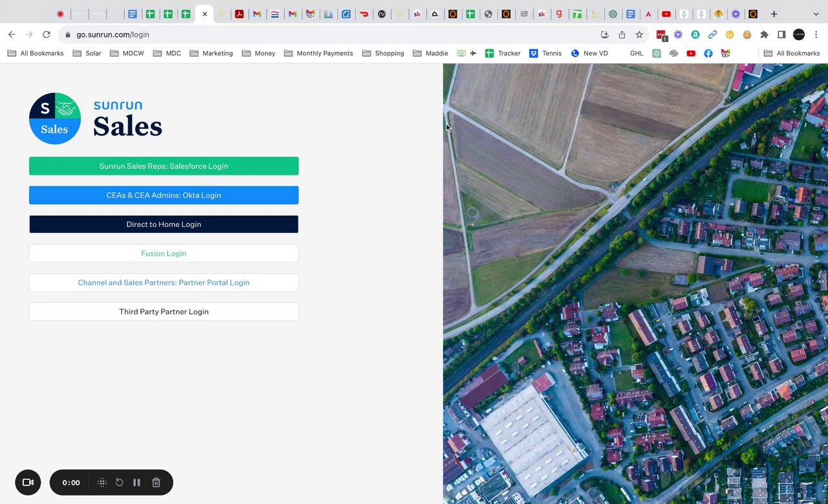Click the address bar showing go.sunrun.com/login
This screenshot has width=828, height=504.
point(354,34)
